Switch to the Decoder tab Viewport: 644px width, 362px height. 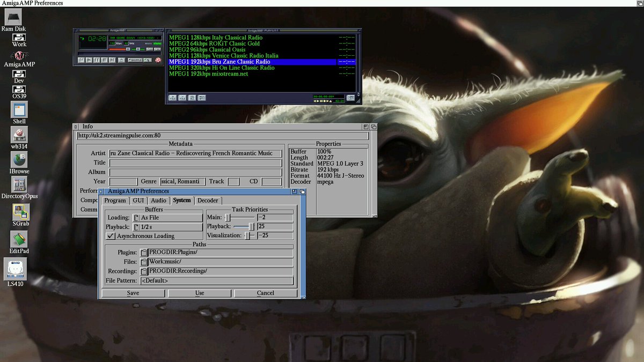pos(208,200)
